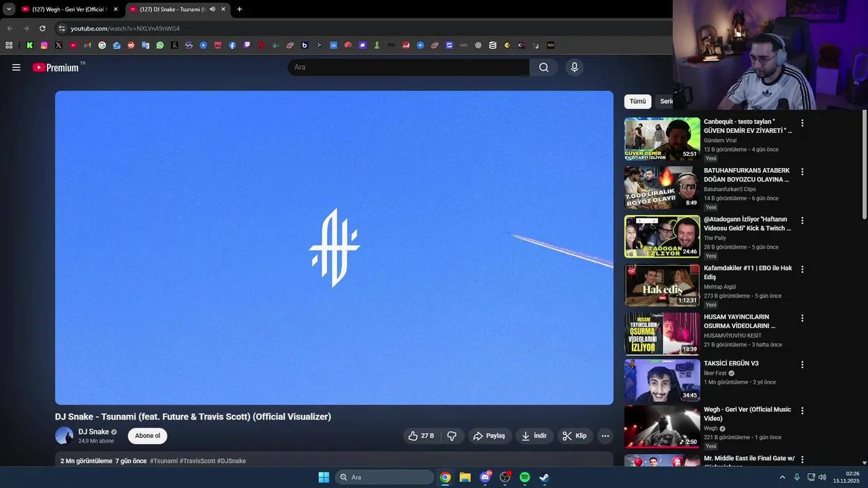View site information icon in address bar
This screenshot has width=868, height=488.
coord(62,28)
